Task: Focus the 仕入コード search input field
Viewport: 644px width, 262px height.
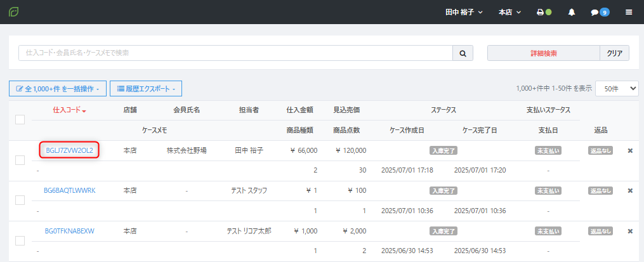Action: (x=235, y=53)
